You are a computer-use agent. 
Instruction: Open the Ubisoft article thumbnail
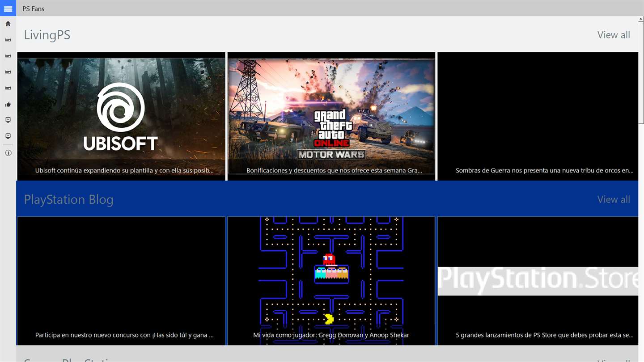[x=121, y=116]
